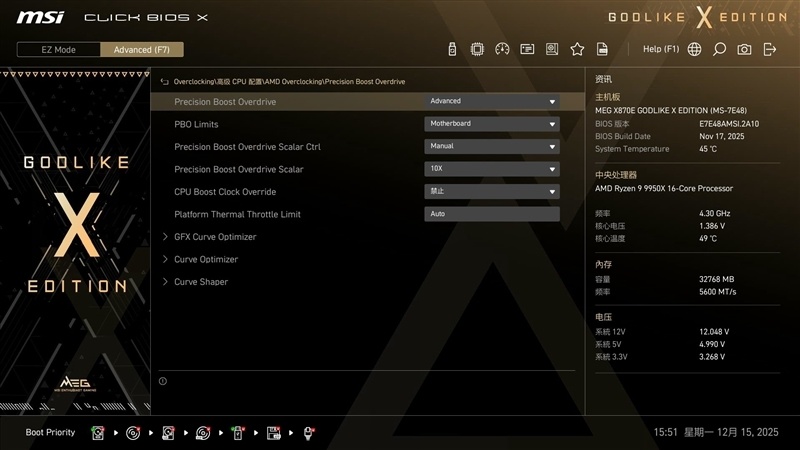Select the floppy disk boot priority icon
Image resolution: width=800 pixels, height=450 pixels.
tap(273, 433)
